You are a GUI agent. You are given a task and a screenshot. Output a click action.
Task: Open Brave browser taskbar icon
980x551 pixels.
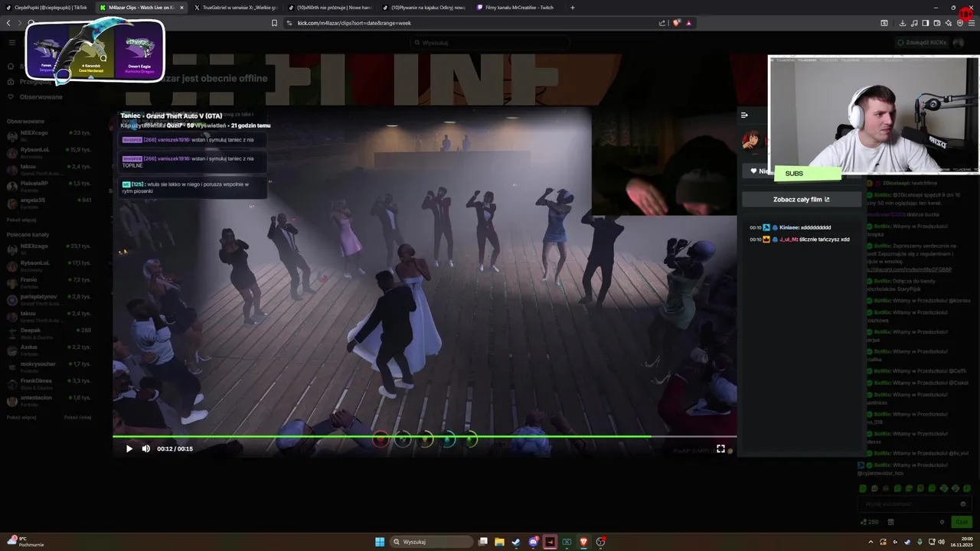[x=583, y=542]
